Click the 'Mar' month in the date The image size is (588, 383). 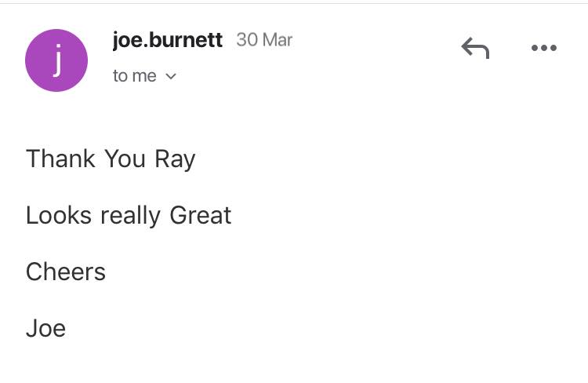[278, 40]
